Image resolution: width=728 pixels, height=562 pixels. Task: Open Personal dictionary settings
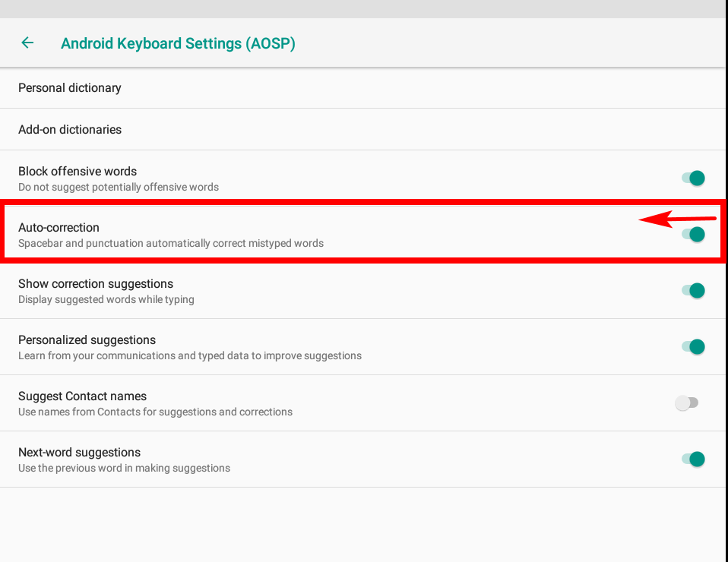click(364, 87)
